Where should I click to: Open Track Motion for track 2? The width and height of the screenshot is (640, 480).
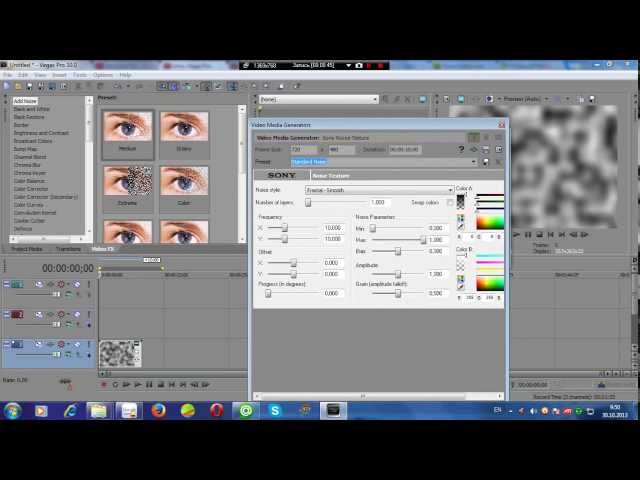(39, 314)
